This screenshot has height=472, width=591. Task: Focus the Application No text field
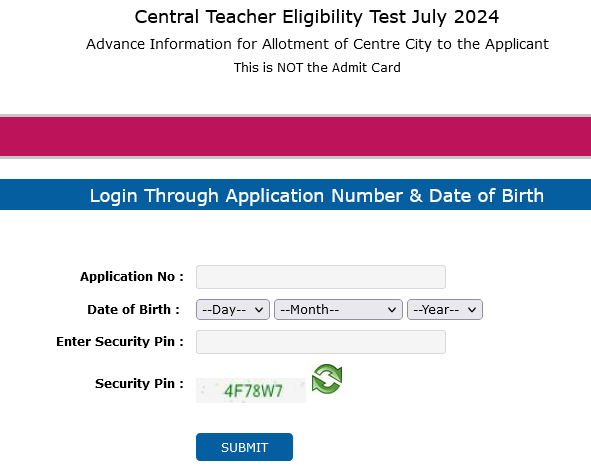pyautogui.click(x=321, y=277)
